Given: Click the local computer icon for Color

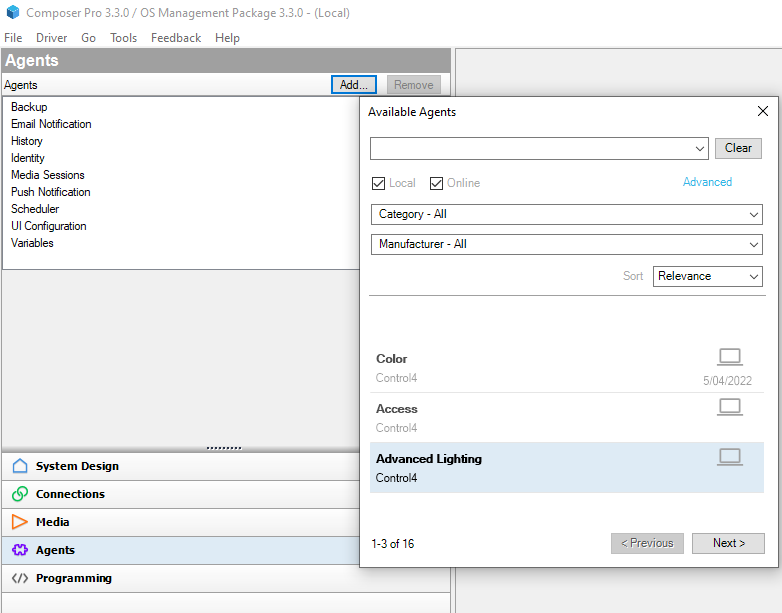Looking at the screenshot, I should point(730,357).
